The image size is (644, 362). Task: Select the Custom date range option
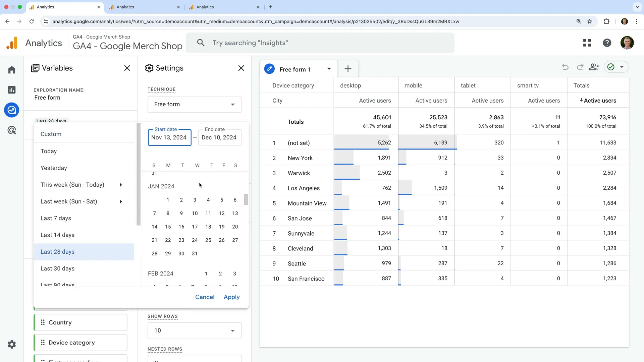coord(51,134)
